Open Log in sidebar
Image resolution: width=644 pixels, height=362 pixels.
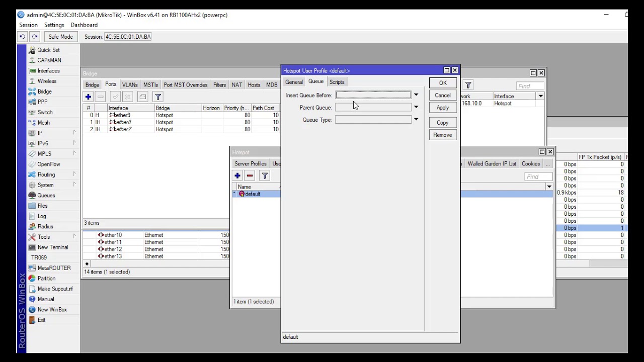coord(41,216)
